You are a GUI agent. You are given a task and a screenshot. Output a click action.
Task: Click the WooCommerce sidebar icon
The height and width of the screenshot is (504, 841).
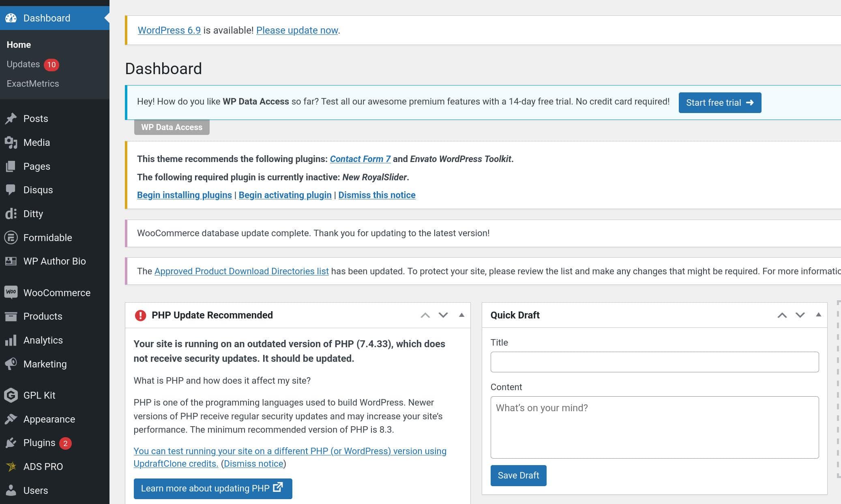click(x=11, y=292)
